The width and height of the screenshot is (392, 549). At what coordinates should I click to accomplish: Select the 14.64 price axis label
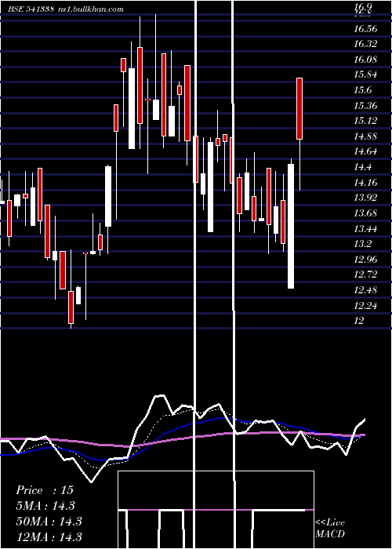click(x=365, y=152)
